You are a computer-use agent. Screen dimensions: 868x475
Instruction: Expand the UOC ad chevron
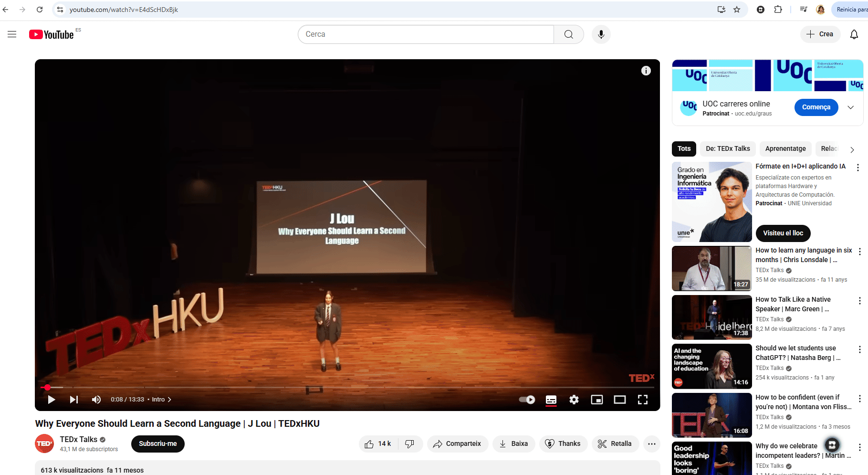tap(850, 107)
